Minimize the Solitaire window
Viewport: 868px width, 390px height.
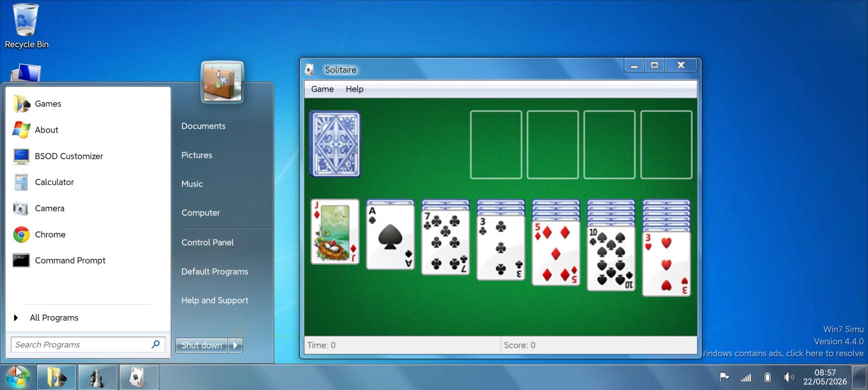click(634, 65)
